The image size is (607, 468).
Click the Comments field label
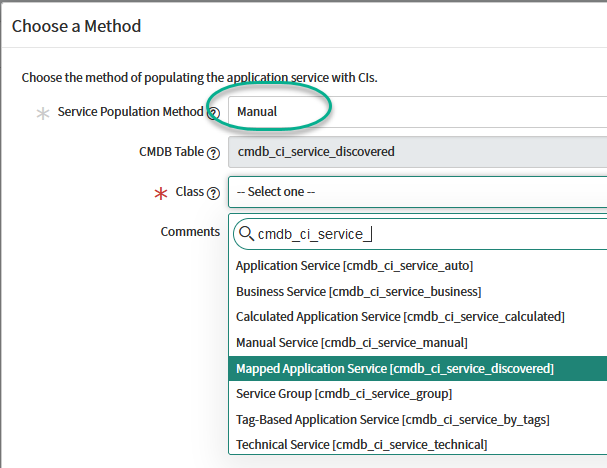190,231
